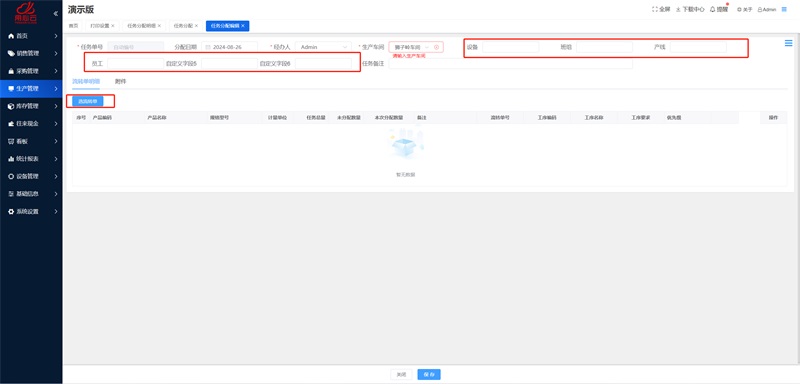
Task: Switch to the 打印设置 page tab
Action: coord(100,25)
